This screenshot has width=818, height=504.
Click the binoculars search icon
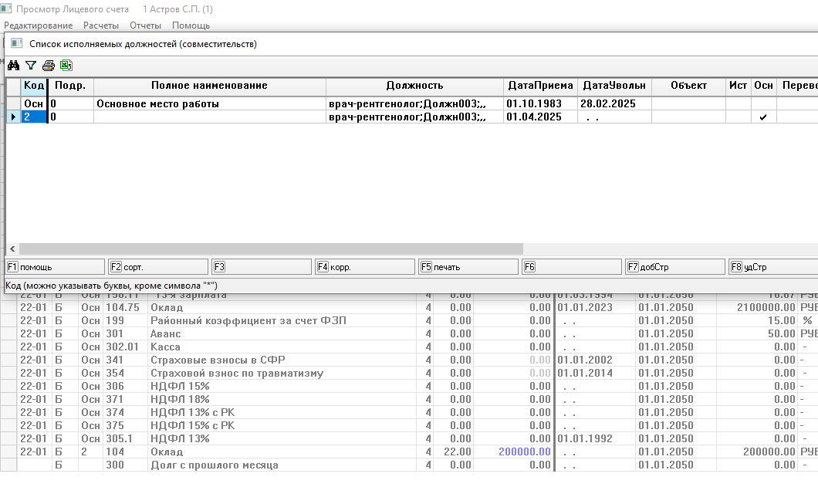click(13, 66)
